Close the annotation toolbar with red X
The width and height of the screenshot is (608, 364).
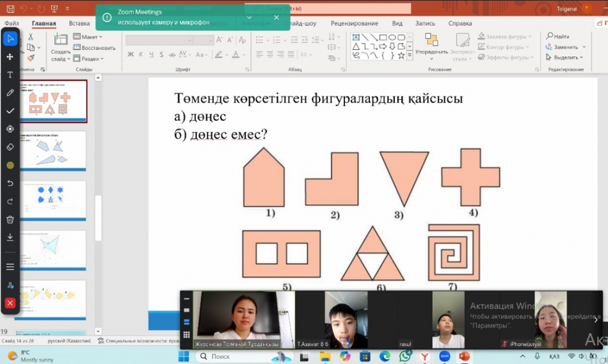click(10, 303)
